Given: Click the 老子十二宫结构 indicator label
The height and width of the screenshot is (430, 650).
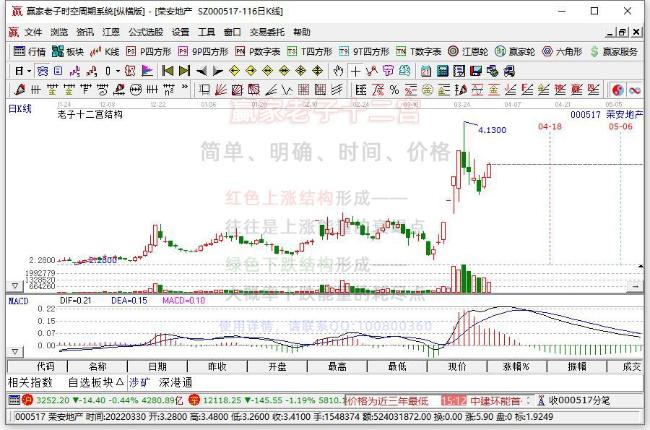Looking at the screenshot, I should pyautogui.click(x=90, y=114).
